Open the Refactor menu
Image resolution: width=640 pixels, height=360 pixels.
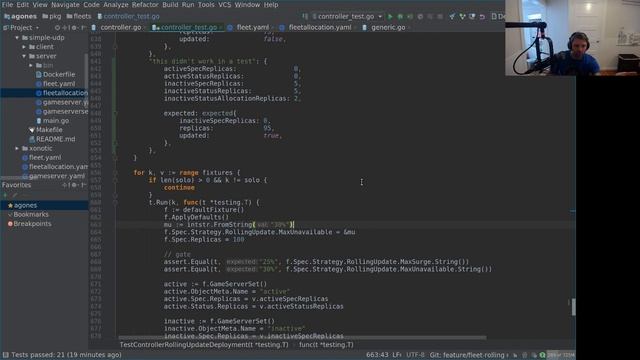(x=145, y=5)
